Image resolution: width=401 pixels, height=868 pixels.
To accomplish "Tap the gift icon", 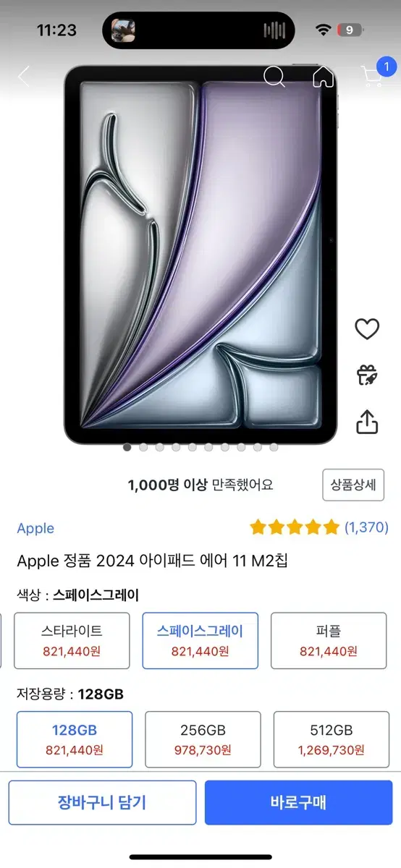I will (x=367, y=375).
